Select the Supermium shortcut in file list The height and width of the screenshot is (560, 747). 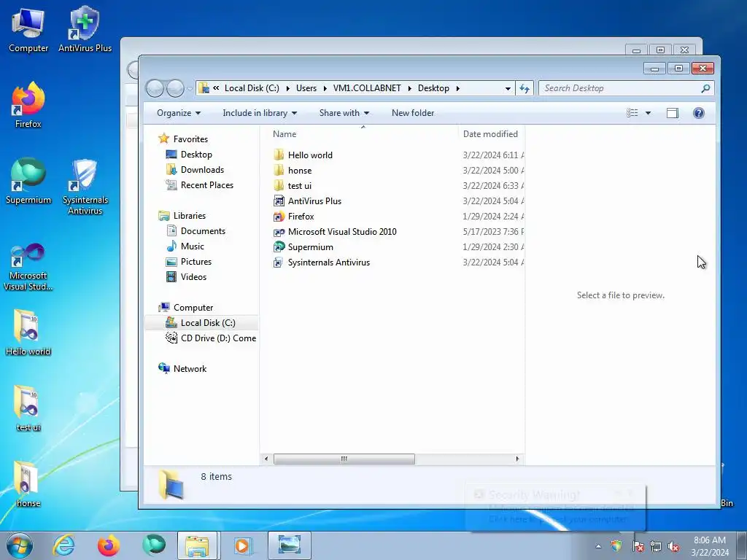(310, 246)
